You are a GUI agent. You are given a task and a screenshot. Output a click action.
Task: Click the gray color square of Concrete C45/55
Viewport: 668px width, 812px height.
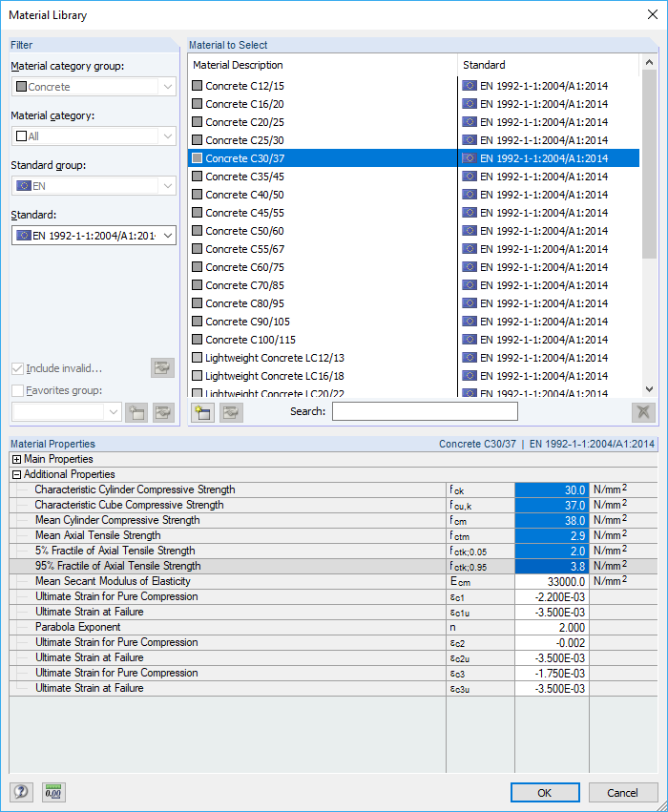click(197, 213)
